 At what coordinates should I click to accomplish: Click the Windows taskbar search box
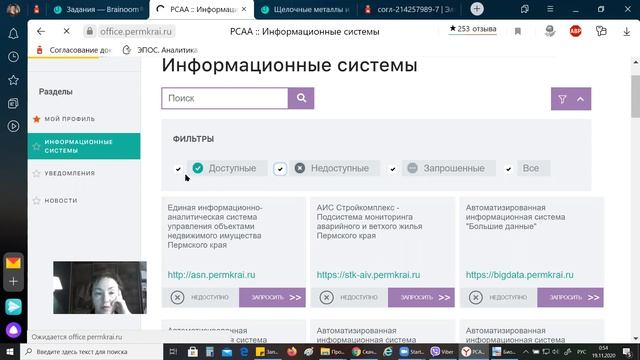[91, 351]
